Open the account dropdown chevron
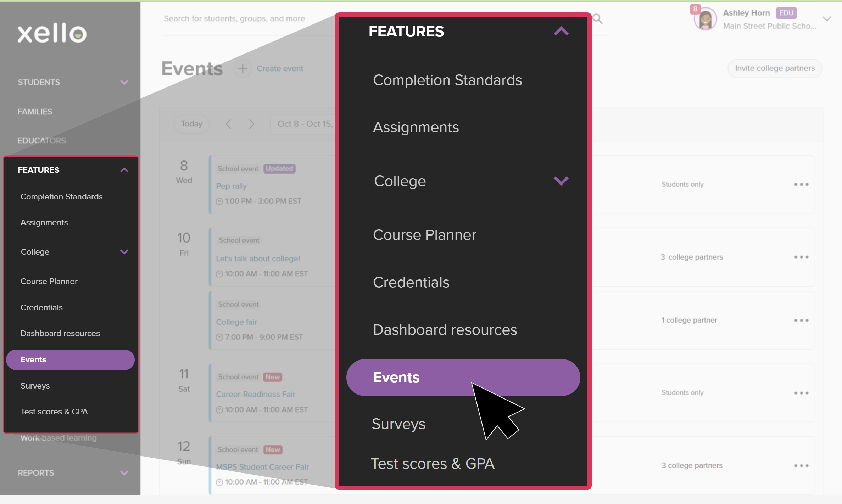 [827, 18]
